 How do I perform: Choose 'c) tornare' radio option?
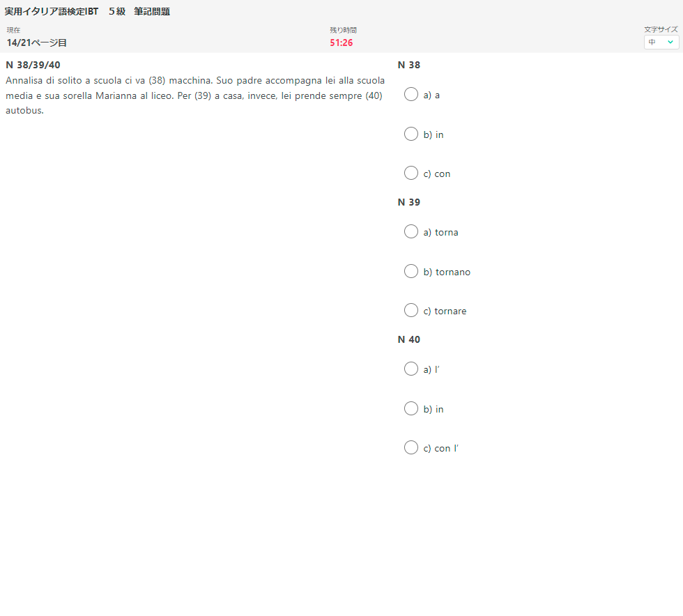[410, 310]
